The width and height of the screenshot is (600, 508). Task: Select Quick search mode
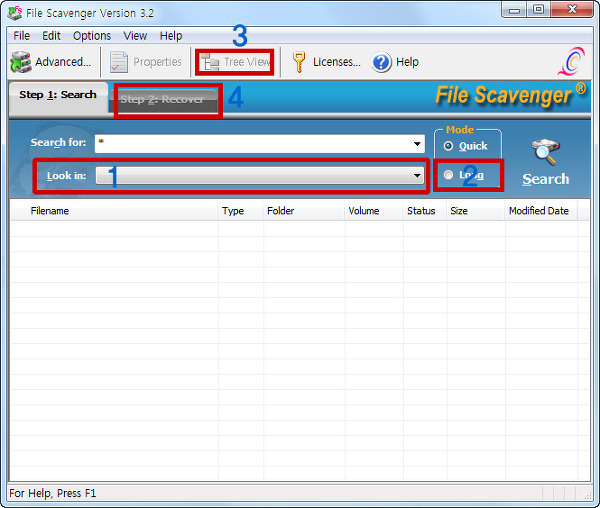pos(465,146)
